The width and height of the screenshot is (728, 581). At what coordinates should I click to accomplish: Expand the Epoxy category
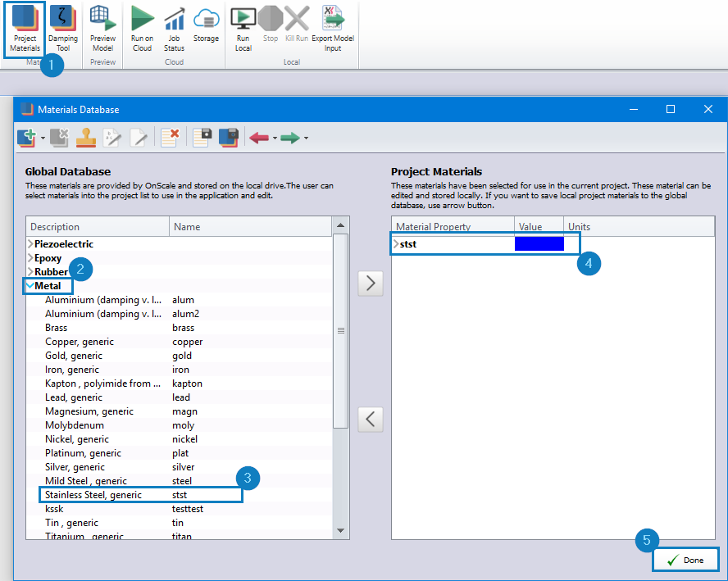30,257
